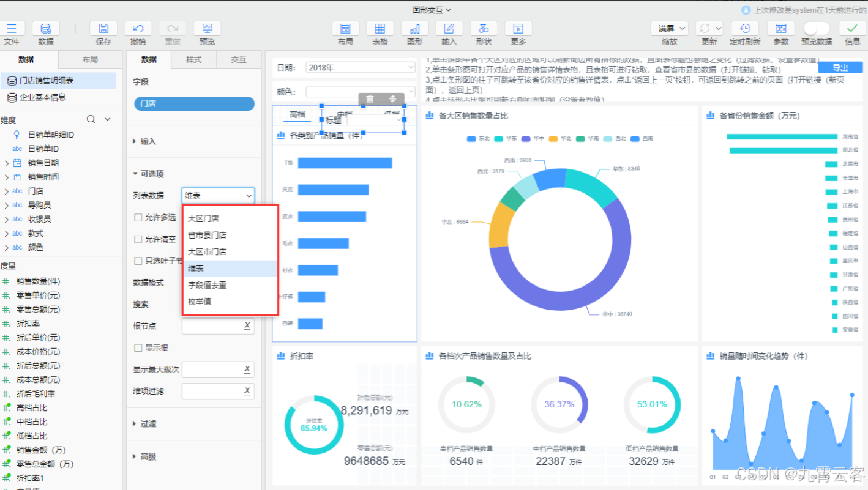The image size is (868, 490).
Task: Open 定时刷新 scheduled refresh
Action: tap(745, 29)
